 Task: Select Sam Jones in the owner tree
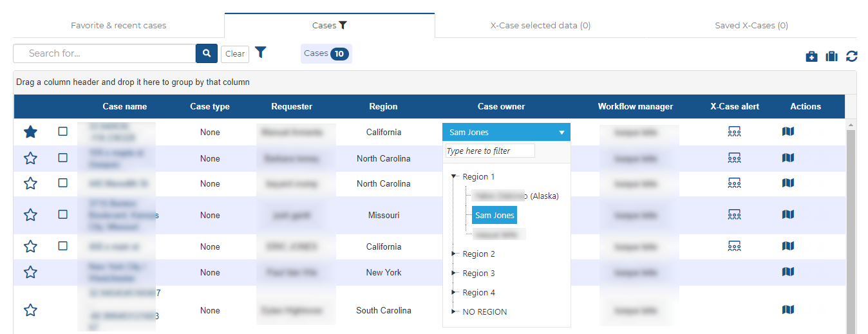495,216
